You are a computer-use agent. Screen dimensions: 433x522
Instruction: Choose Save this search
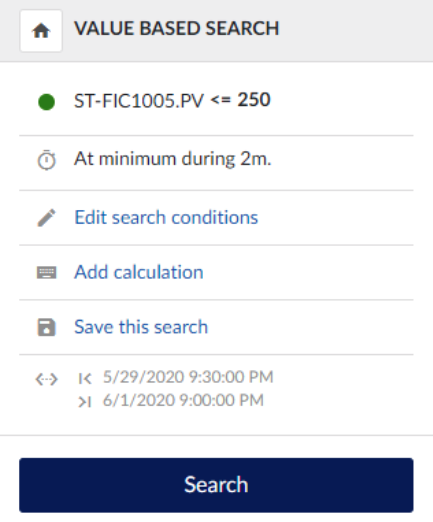tap(141, 327)
